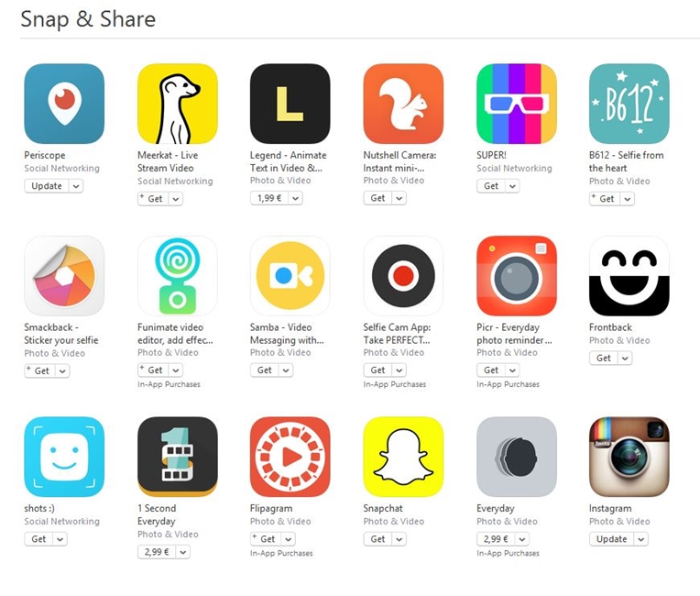Image resolution: width=700 pixels, height=596 pixels.
Task: Update the Periscope app
Action: (47, 186)
